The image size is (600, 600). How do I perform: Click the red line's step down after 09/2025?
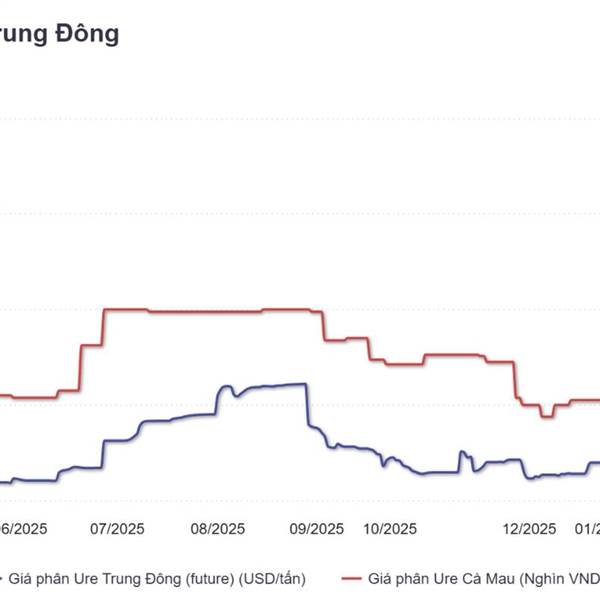323,326
